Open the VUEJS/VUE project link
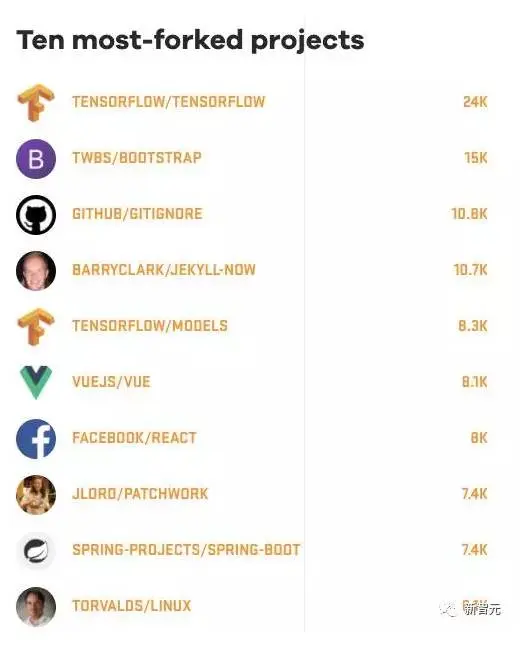527x649 pixels. coord(111,382)
